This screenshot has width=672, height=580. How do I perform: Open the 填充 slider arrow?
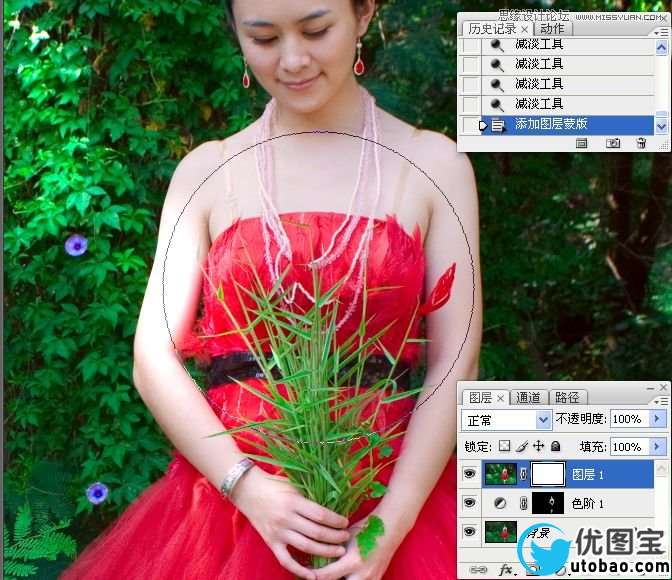[x=658, y=447]
